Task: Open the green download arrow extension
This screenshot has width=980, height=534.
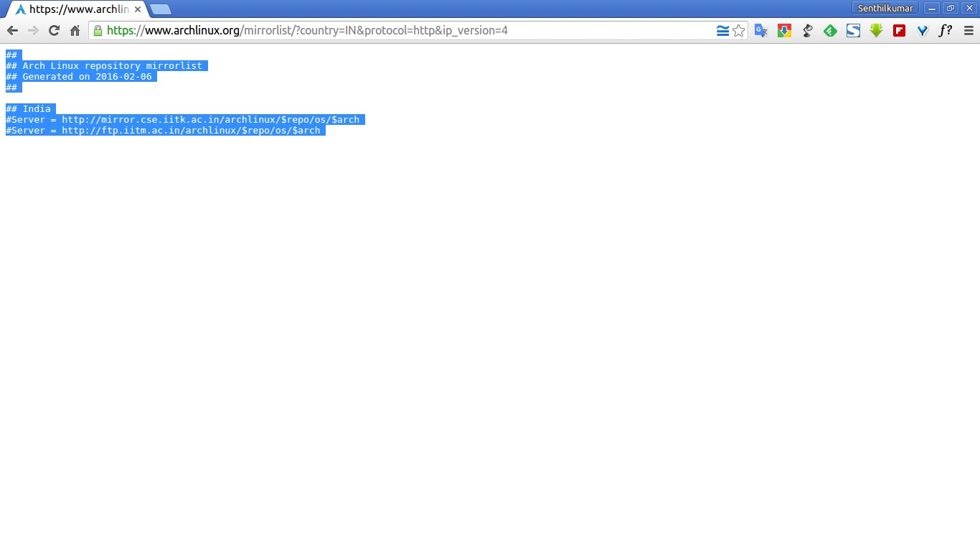Action: pyautogui.click(x=876, y=31)
